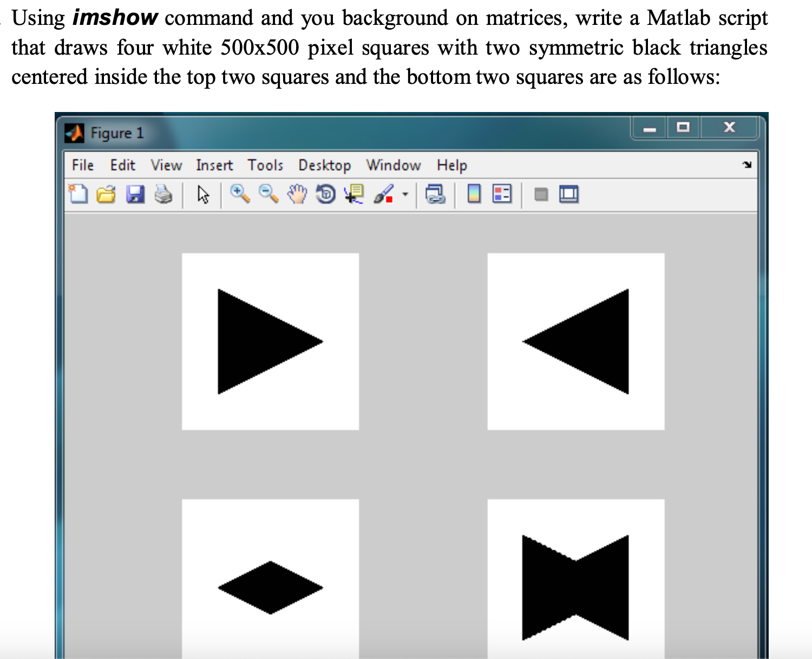
Task: Save the figure with the Save icon
Action: tap(135, 195)
